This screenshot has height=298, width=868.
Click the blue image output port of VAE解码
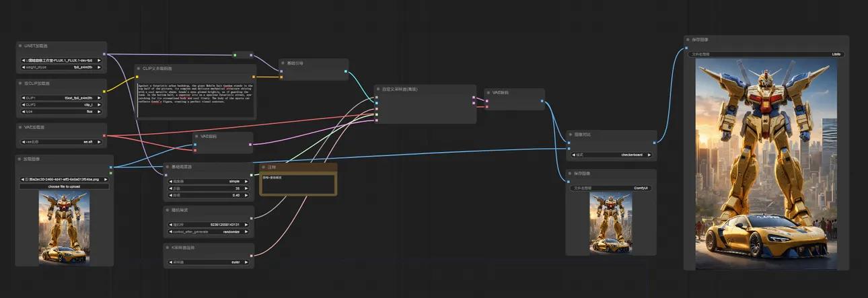pyautogui.click(x=542, y=101)
